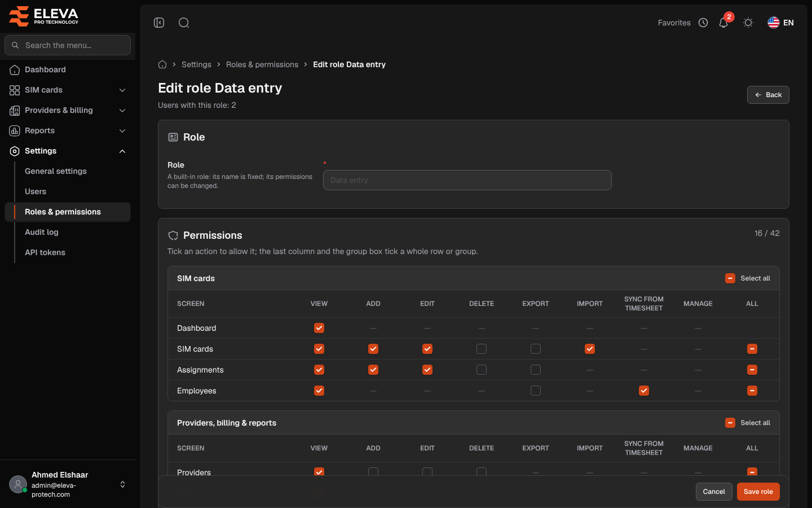
Task: Open recent history via the clock icon
Action: pos(703,23)
